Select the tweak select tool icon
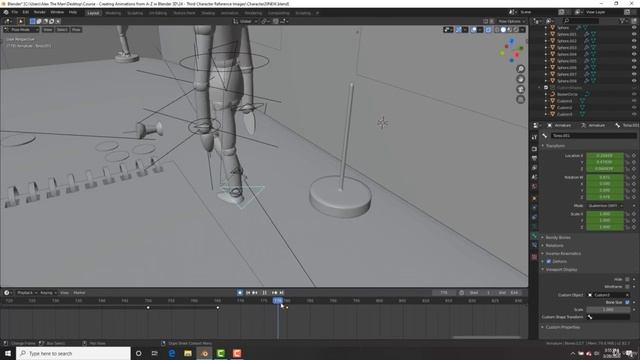640x360 pixels. pos(20,21)
